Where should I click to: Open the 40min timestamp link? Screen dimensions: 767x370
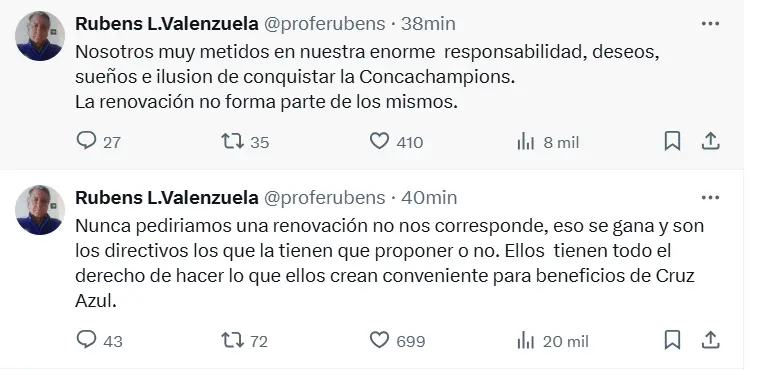429,198
